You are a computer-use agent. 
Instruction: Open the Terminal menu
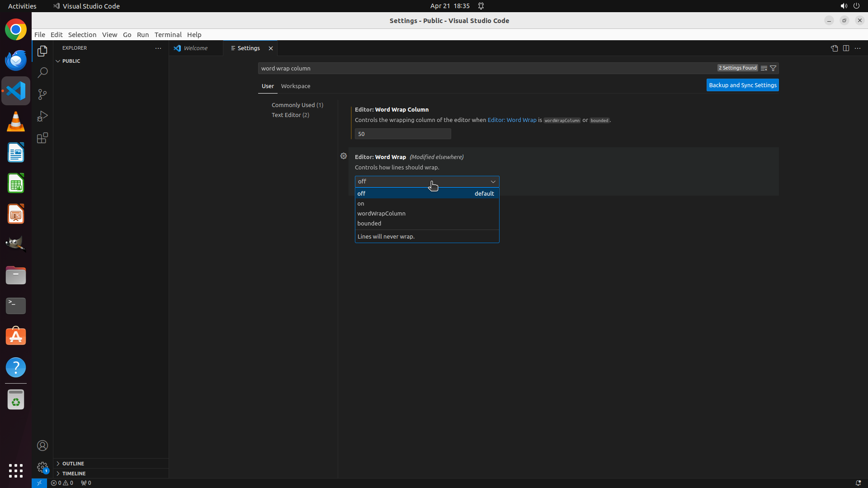(168, 35)
